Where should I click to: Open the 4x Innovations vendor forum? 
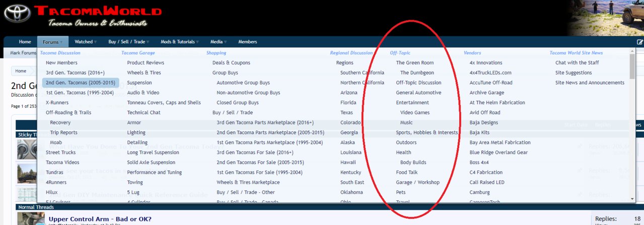485,63
